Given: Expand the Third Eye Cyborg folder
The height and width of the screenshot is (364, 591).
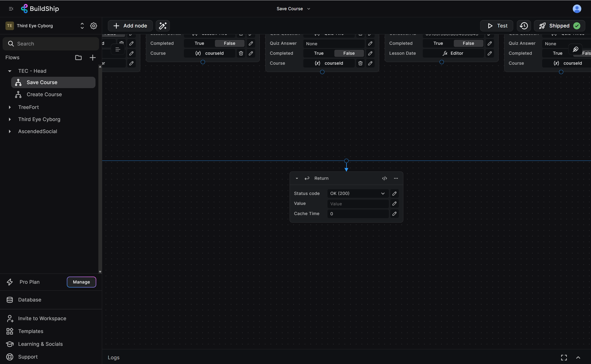Looking at the screenshot, I should click(x=10, y=119).
